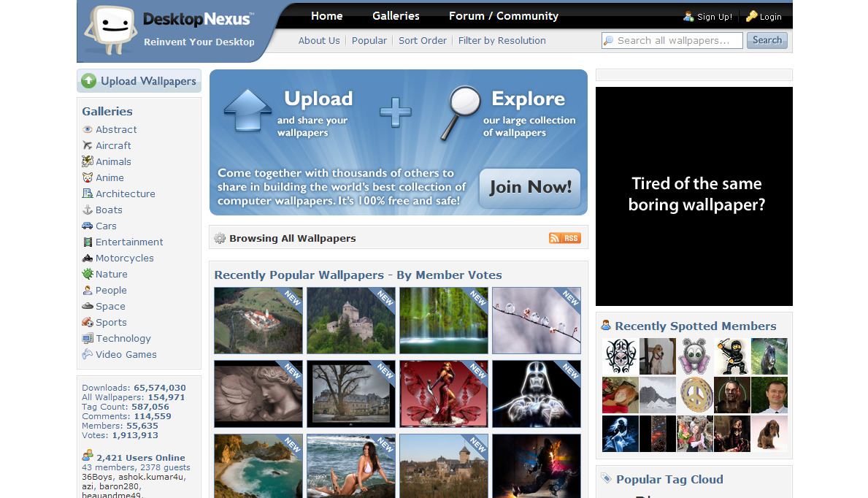Open the Nature gallery link
868x498 pixels.
pos(111,275)
